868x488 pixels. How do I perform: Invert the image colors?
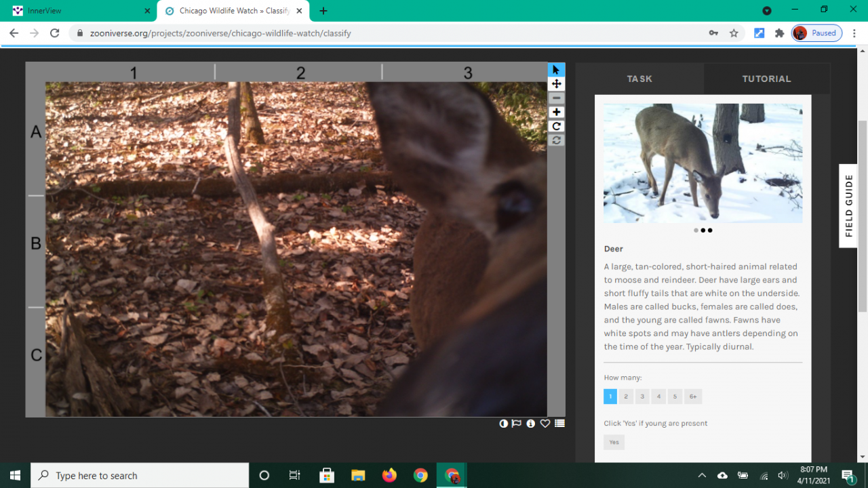(x=503, y=424)
